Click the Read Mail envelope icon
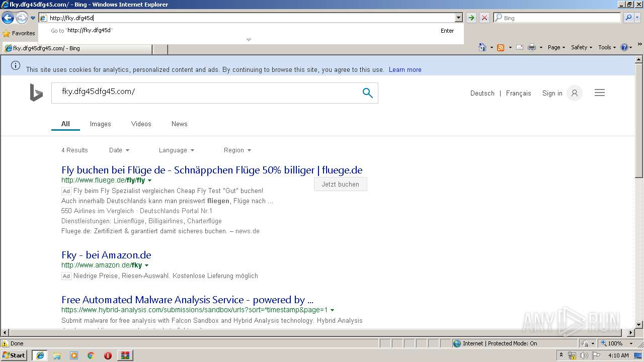Screen dimensions: 644x362 (x=520, y=47)
